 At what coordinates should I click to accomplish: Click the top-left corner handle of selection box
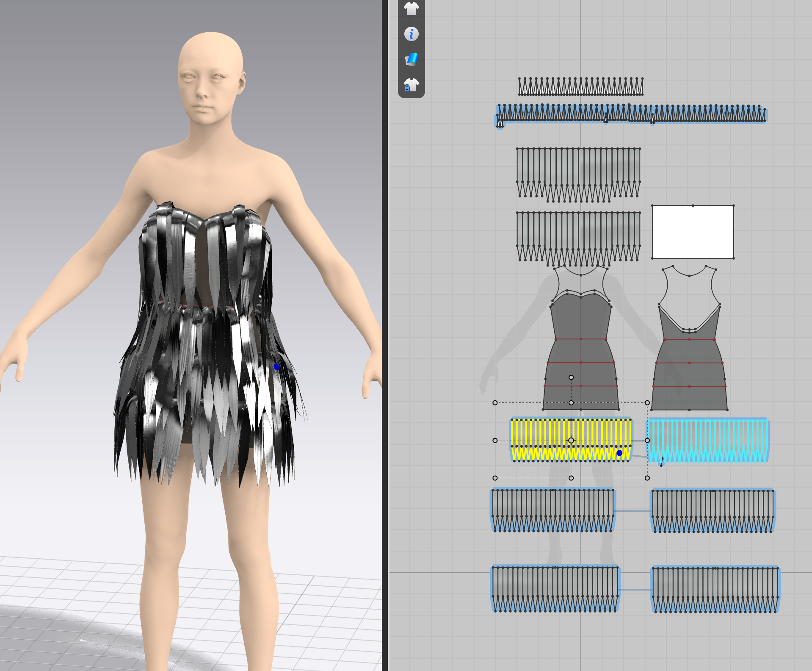pyautogui.click(x=495, y=403)
